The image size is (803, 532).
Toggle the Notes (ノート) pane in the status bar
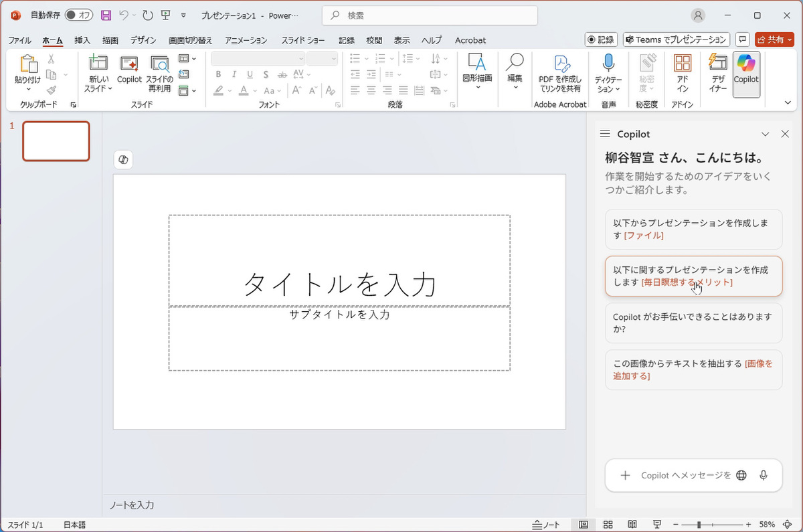546,525
